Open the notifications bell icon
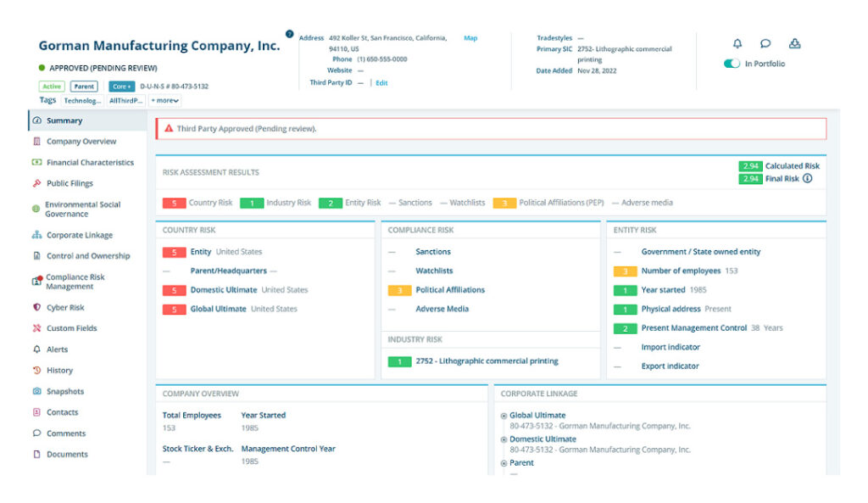This screenshot has height=503, width=868. [x=737, y=43]
